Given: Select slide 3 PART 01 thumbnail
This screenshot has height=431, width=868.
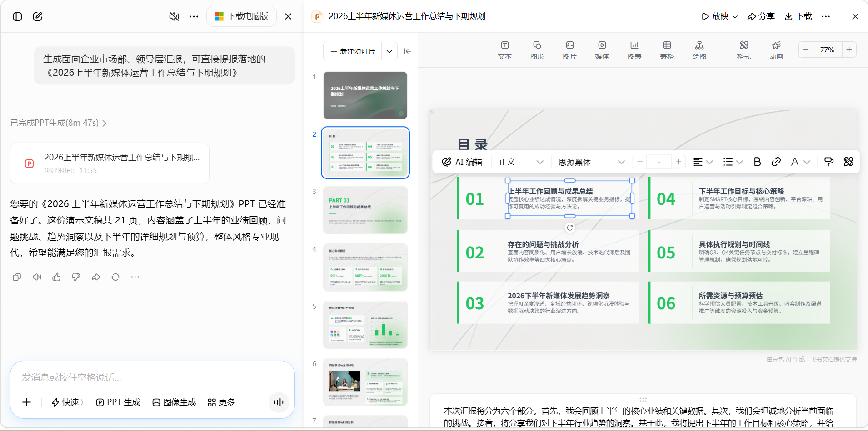Looking at the screenshot, I should [x=365, y=210].
